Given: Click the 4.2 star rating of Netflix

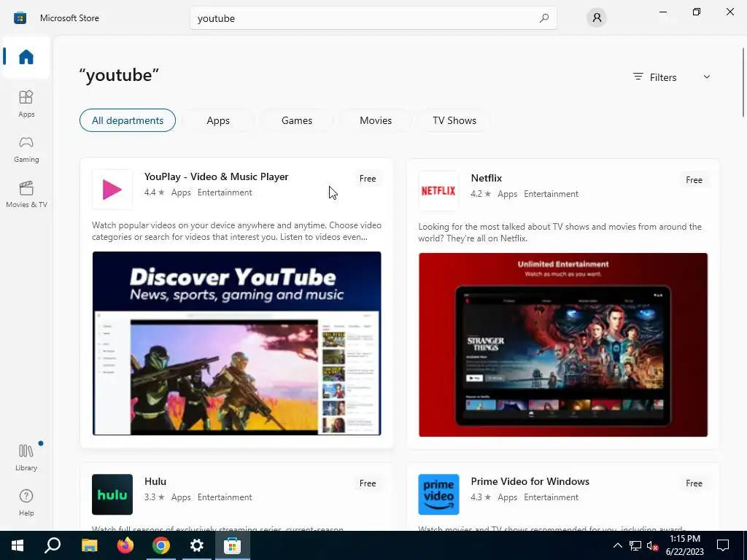Looking at the screenshot, I should pos(481,194).
